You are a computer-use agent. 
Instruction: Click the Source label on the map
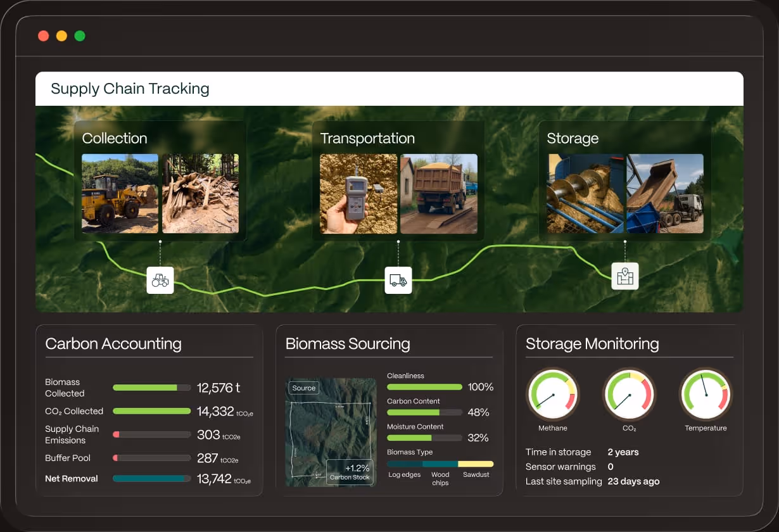pos(304,388)
